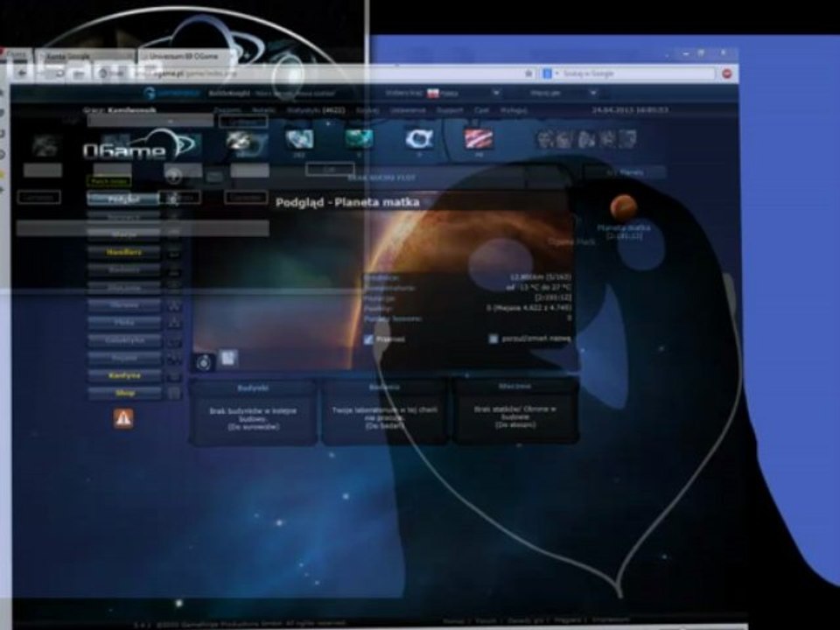Click the icon beside the Sojusz menu entry

[173, 359]
